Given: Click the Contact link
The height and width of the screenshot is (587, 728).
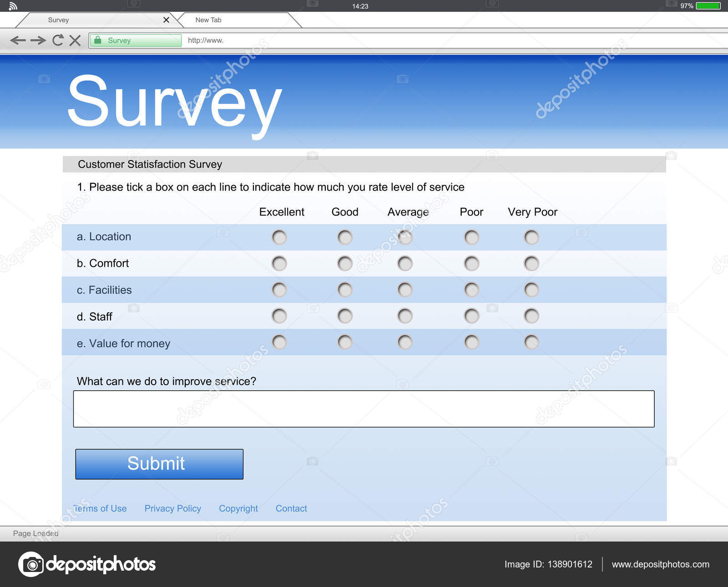Looking at the screenshot, I should click(291, 508).
